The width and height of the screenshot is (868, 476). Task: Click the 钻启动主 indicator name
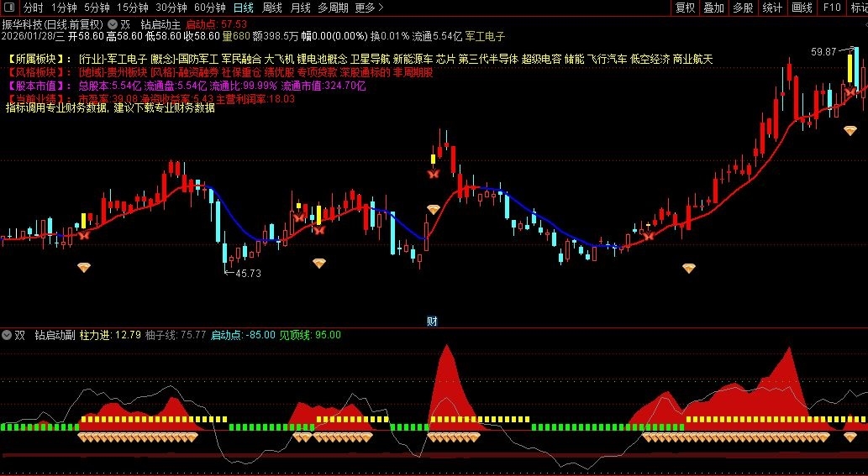pyautogui.click(x=160, y=24)
